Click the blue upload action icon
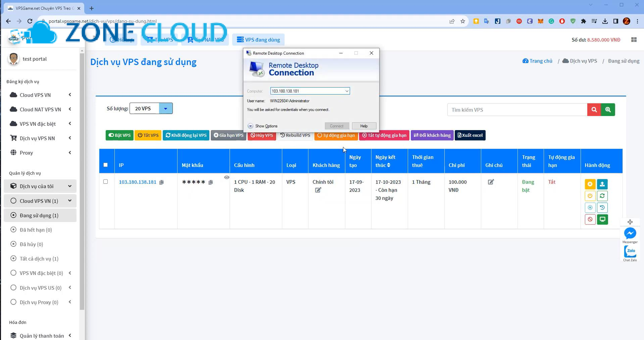The image size is (644, 340). point(602,184)
